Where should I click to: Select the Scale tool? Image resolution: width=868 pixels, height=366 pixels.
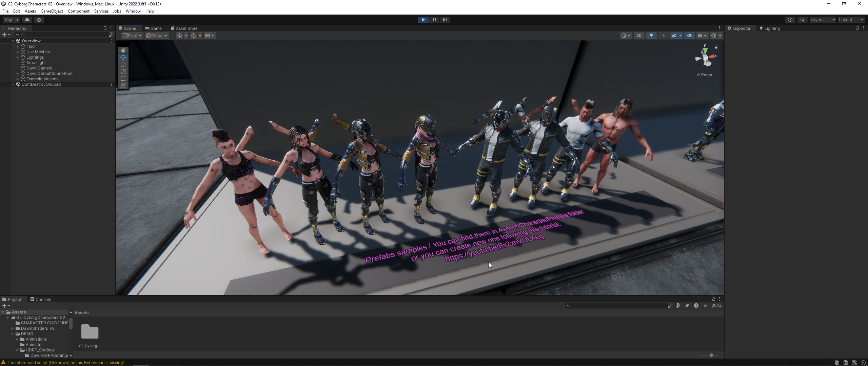click(123, 72)
